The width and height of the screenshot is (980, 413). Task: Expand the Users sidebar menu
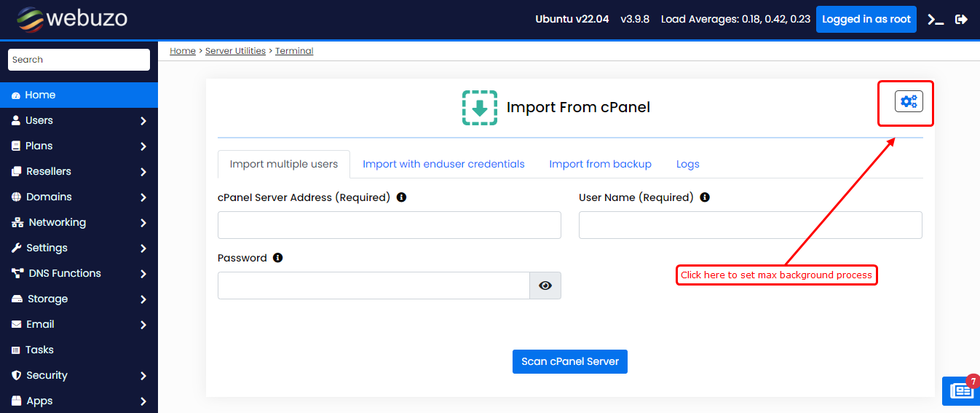click(79, 120)
